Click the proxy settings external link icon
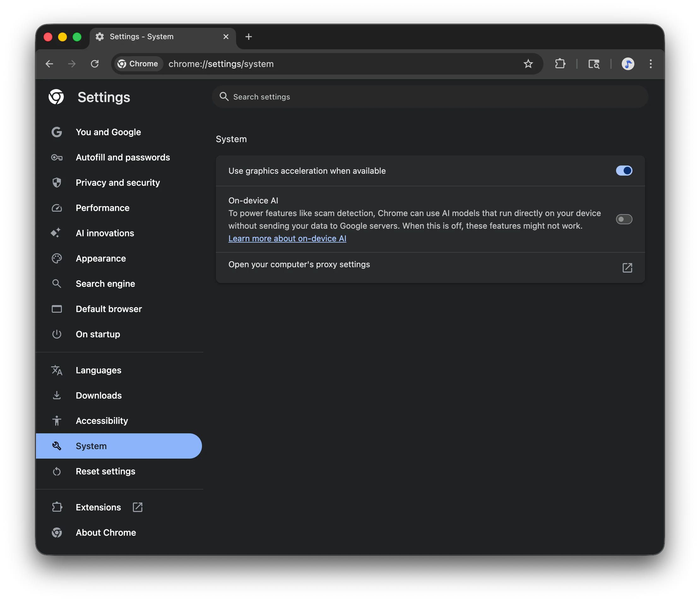Image resolution: width=700 pixels, height=602 pixels. [627, 268]
